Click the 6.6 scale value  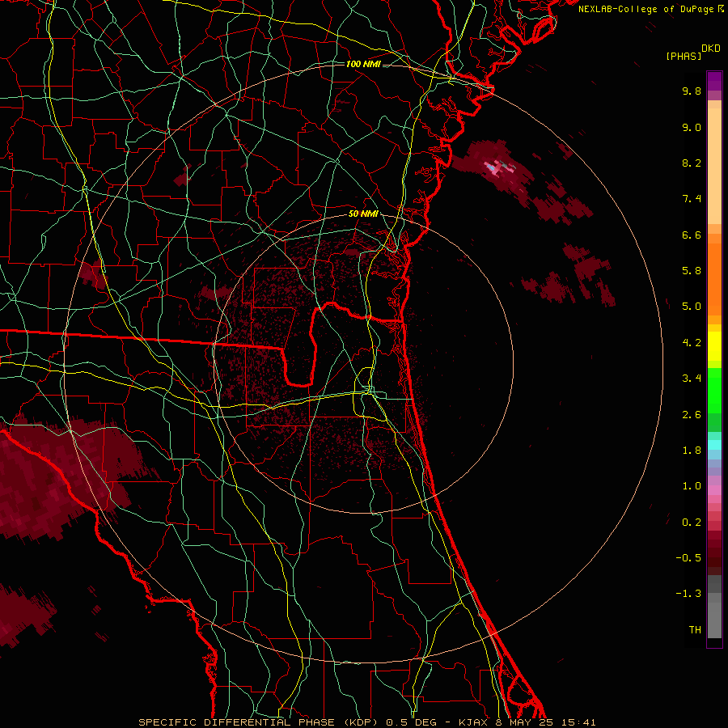click(692, 235)
